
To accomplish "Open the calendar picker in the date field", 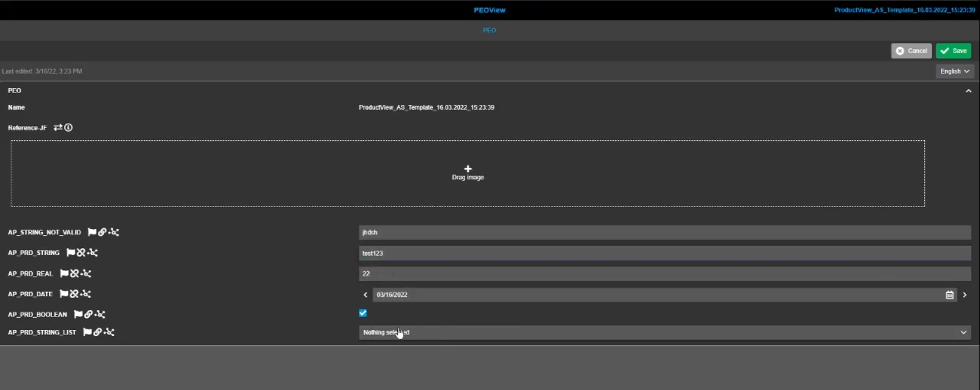I will point(949,295).
